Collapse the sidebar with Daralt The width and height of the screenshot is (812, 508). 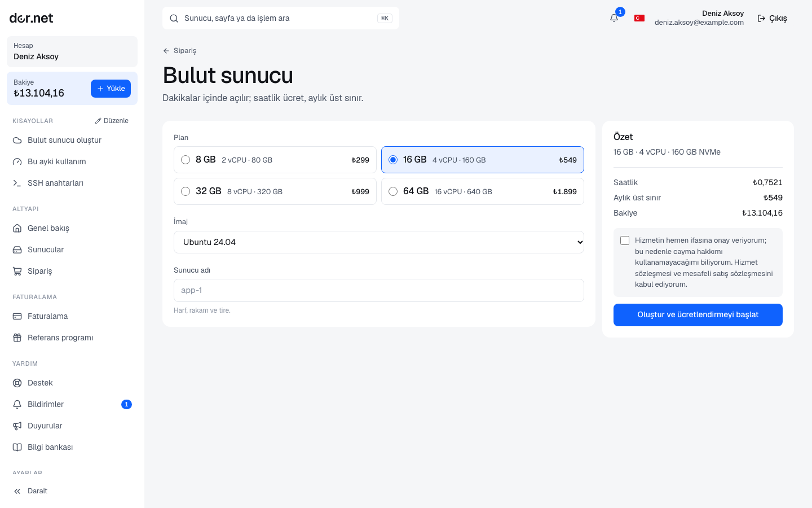point(72,491)
